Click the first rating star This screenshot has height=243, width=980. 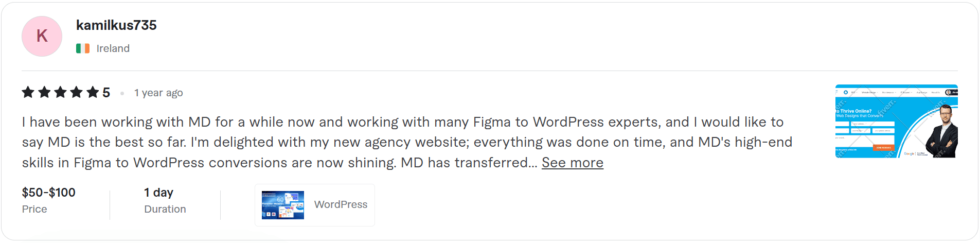(x=28, y=93)
